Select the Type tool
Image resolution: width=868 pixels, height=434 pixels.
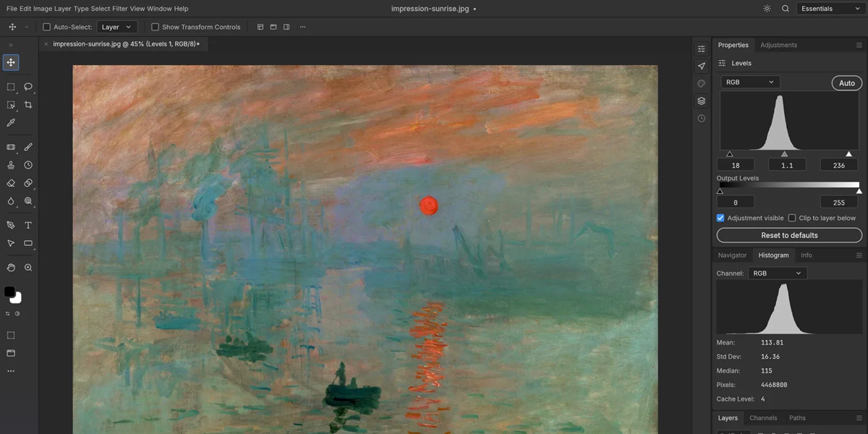(x=28, y=225)
